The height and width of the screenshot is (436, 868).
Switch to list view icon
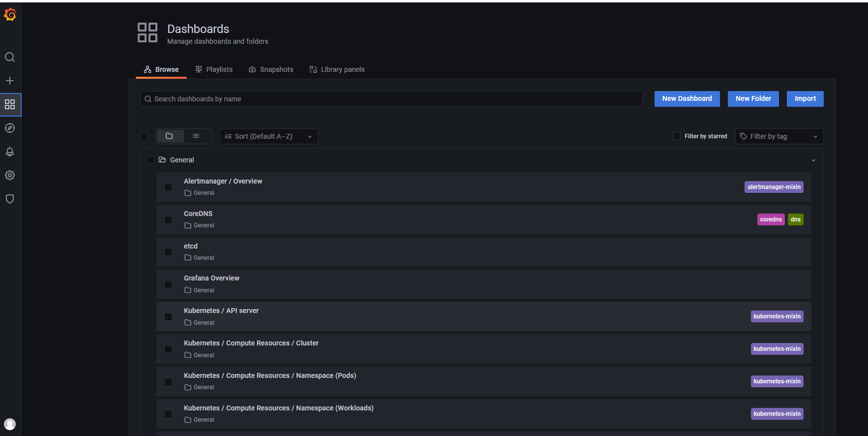[x=196, y=136]
